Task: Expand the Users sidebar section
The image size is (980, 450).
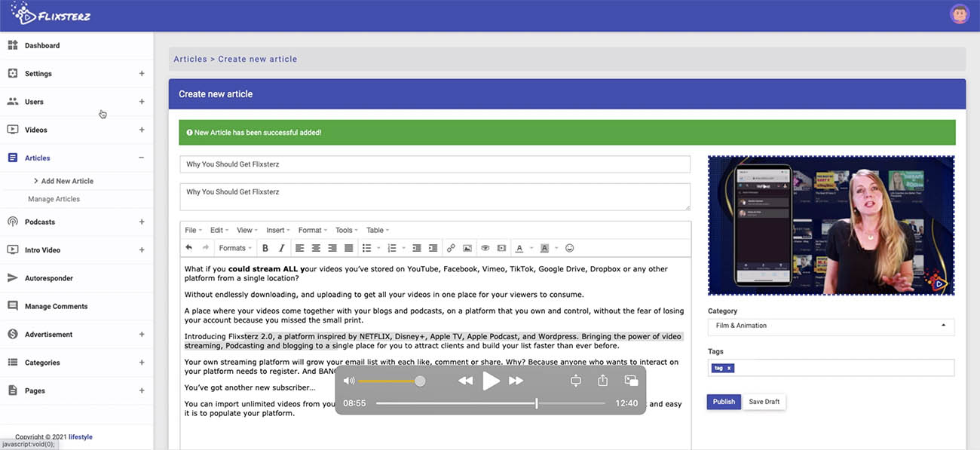Action: pyautogui.click(x=142, y=102)
